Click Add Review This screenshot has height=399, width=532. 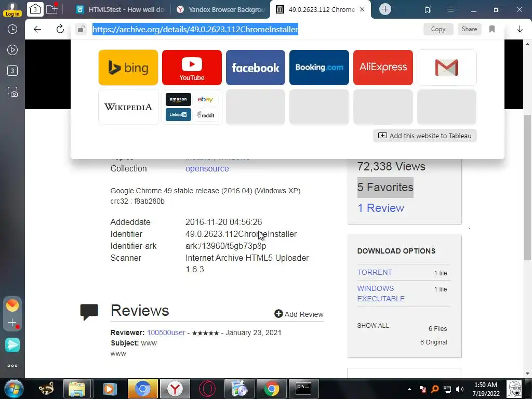tap(299, 314)
